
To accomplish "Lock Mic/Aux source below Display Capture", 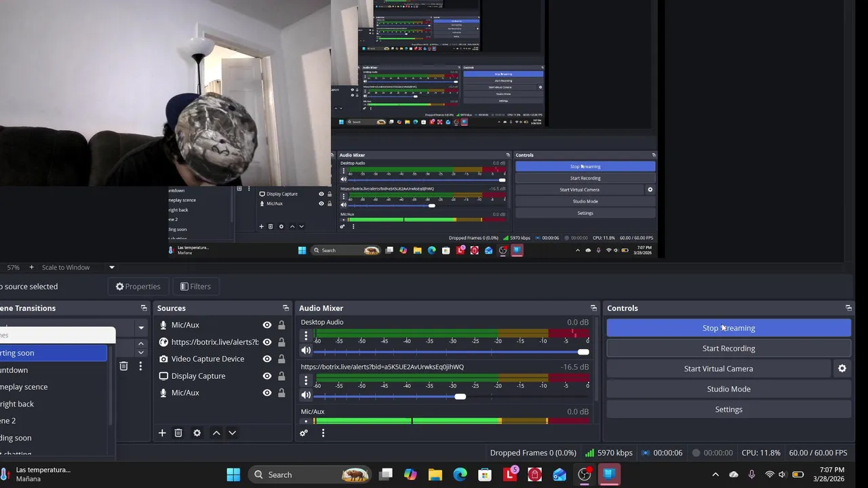I will tap(281, 393).
